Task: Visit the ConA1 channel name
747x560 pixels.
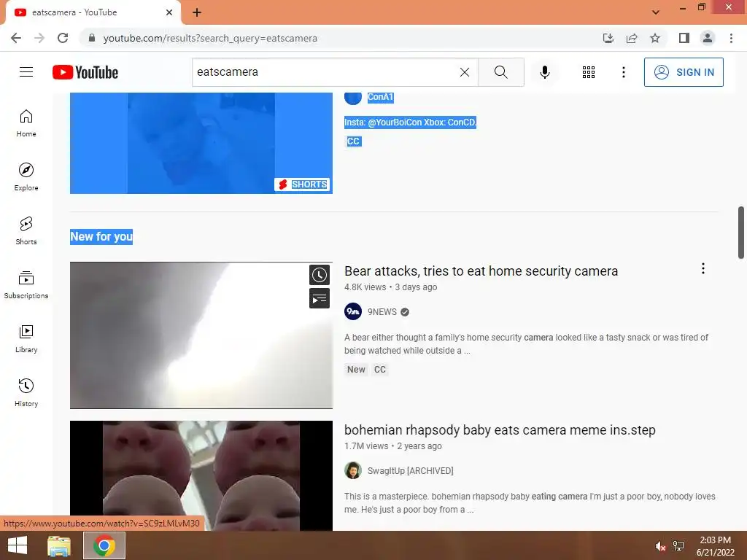Action: point(380,97)
